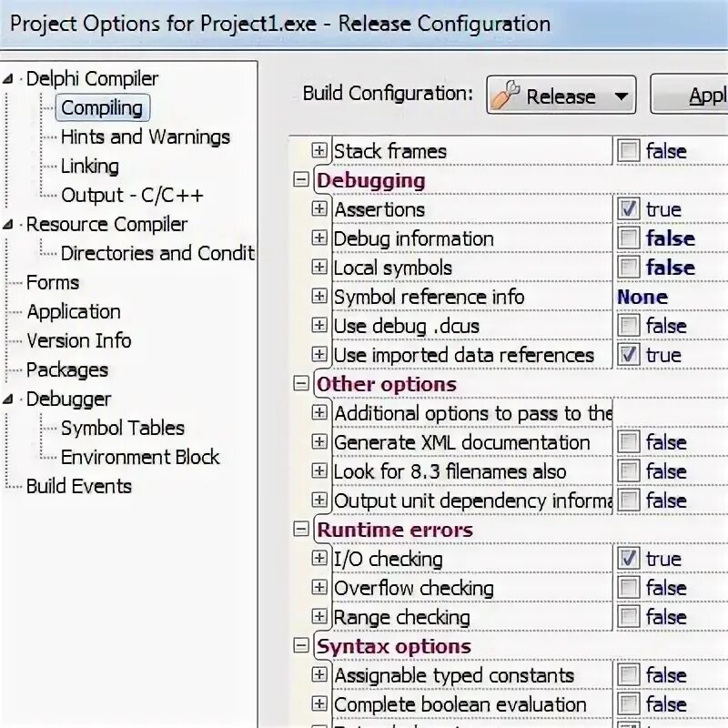Enable the Debug information checkbox
Image resolution: width=728 pixels, height=728 pixels.
(x=628, y=238)
